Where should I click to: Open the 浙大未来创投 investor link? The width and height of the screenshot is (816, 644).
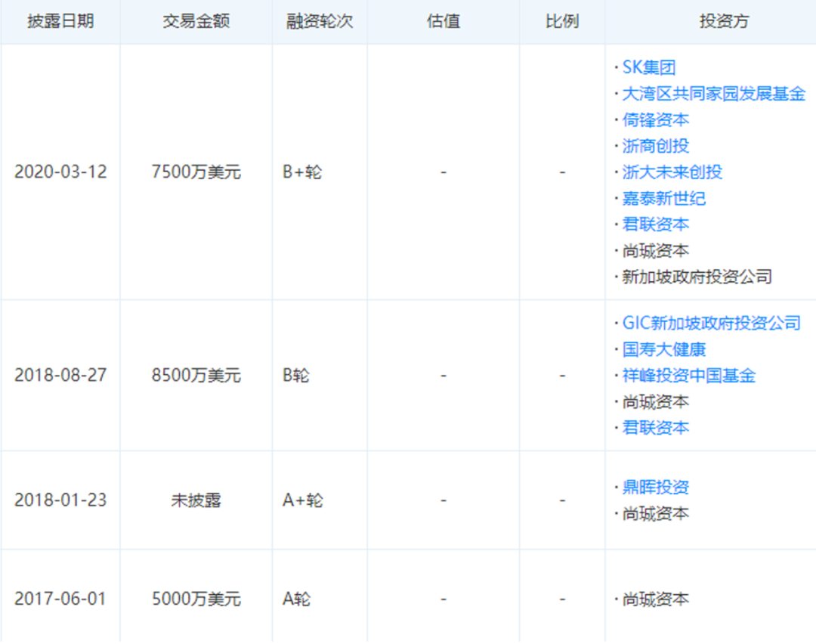point(672,172)
